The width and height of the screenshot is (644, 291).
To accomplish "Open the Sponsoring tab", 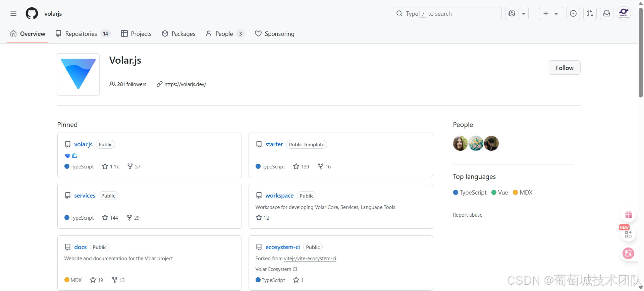I will [274, 33].
